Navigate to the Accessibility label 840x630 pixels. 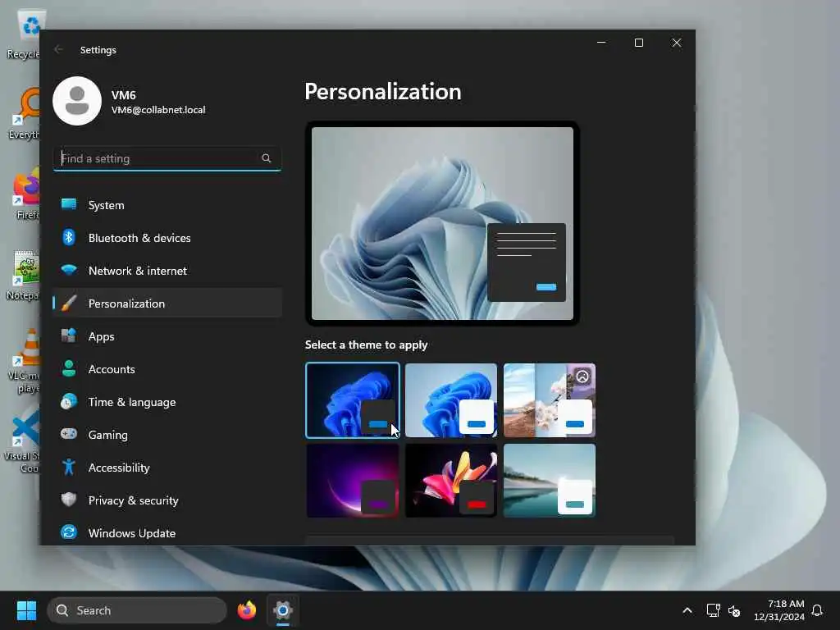[119, 468]
